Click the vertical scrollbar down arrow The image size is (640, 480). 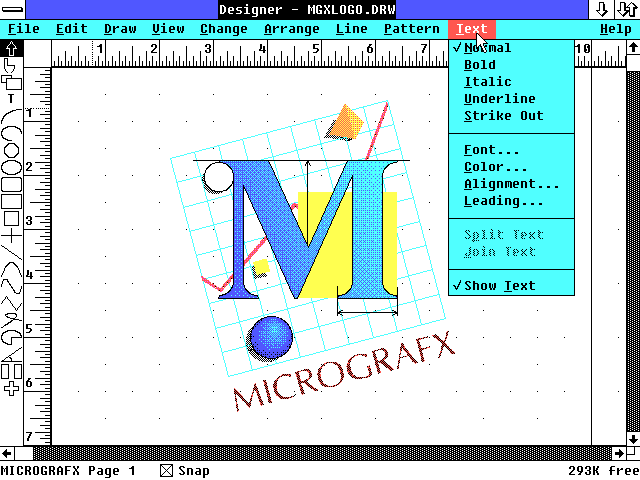tap(633, 439)
